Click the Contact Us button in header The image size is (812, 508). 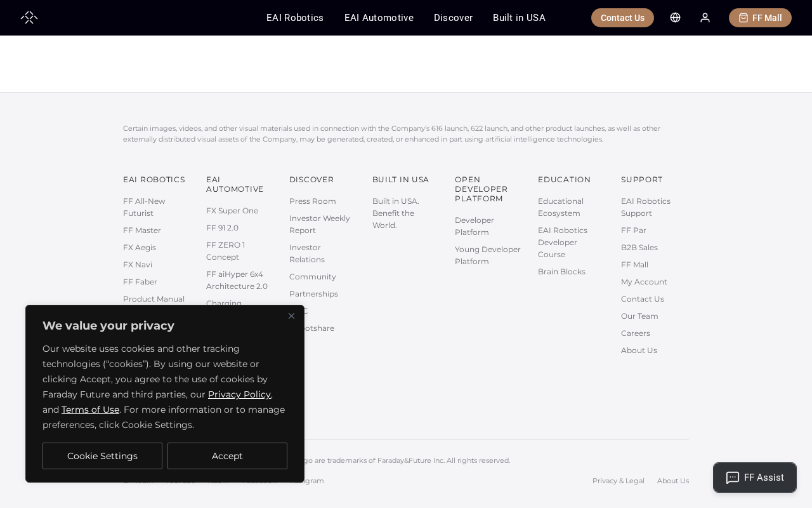click(622, 18)
